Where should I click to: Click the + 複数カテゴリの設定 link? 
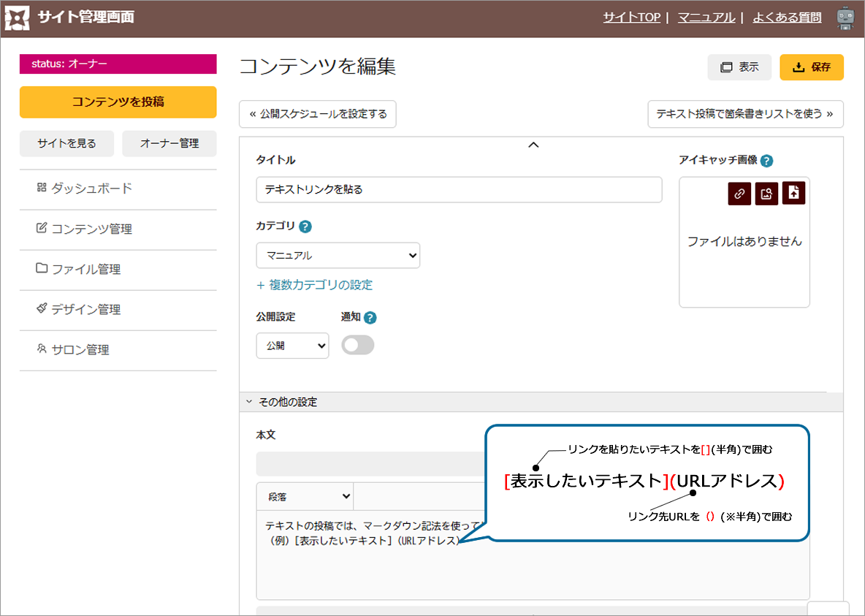(314, 285)
